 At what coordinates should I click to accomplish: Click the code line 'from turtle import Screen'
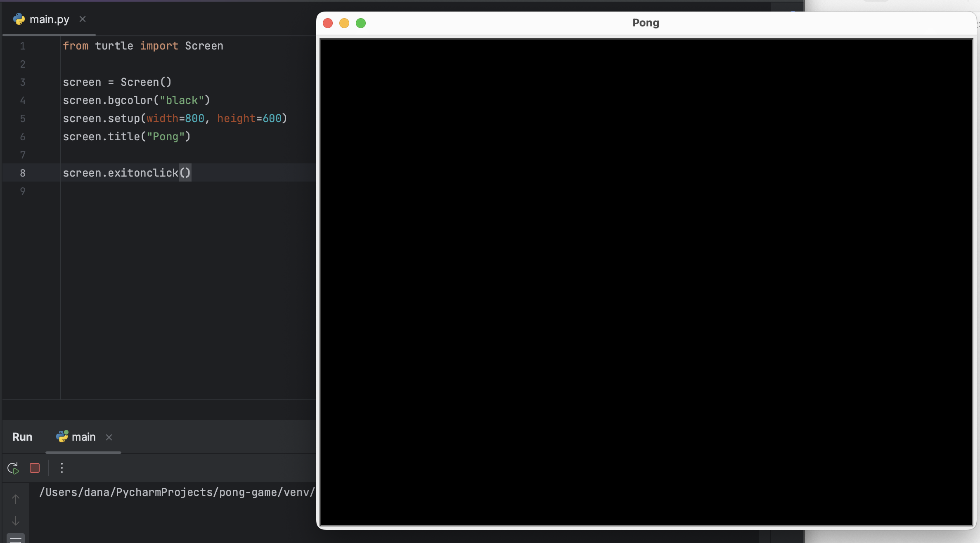(x=143, y=46)
